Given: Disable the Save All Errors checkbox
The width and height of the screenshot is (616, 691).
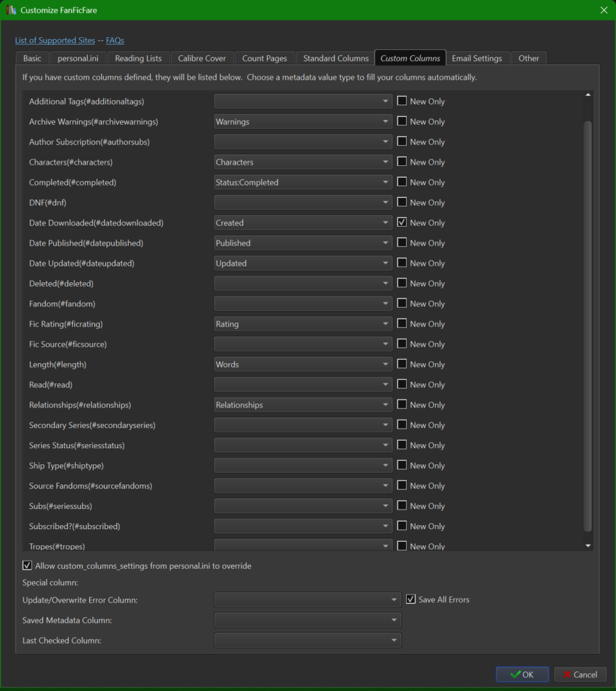Looking at the screenshot, I should [410, 599].
